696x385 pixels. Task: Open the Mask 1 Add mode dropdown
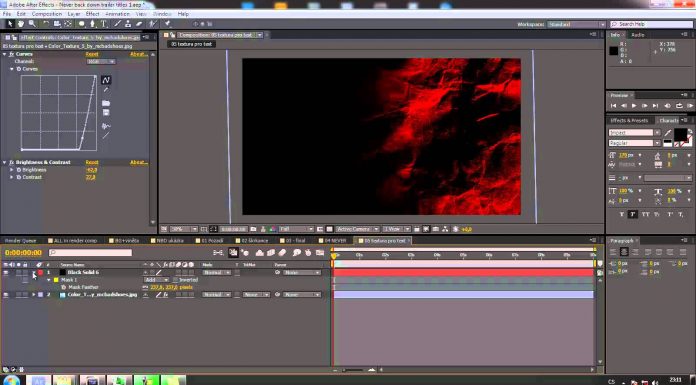[156, 280]
